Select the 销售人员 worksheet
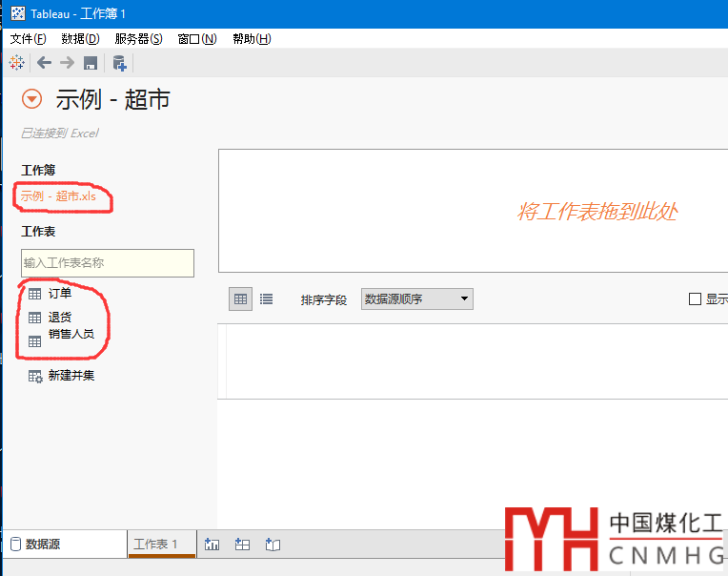This screenshot has width=728, height=576. point(71,334)
